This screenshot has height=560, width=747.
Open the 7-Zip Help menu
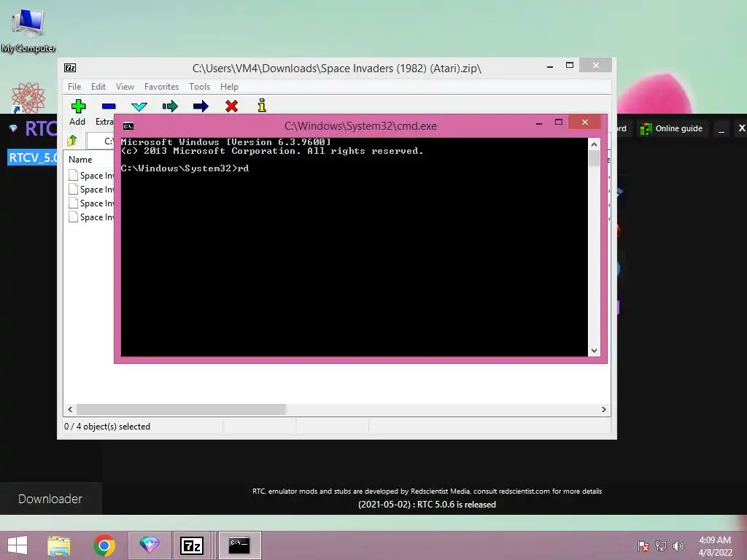(229, 87)
